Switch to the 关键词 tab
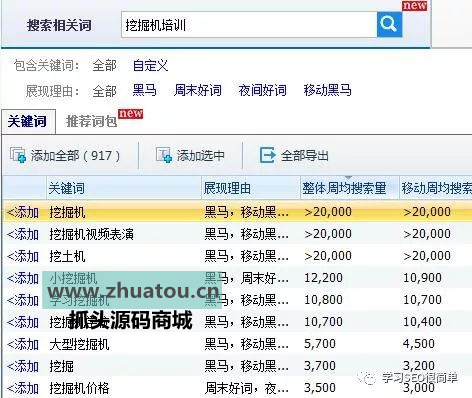This screenshot has height=398, width=472. [28, 122]
